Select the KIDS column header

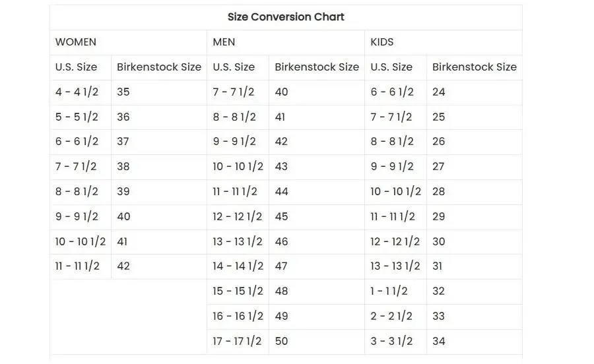[x=382, y=42]
